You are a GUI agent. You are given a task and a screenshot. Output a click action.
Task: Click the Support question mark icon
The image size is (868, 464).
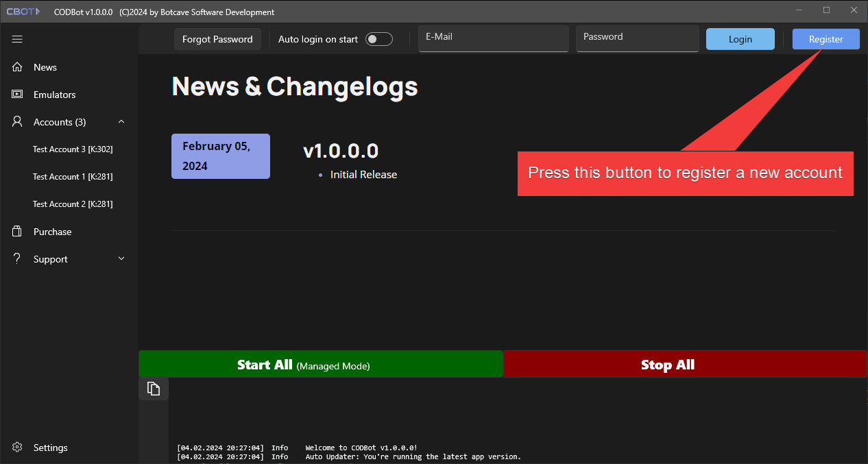18,259
